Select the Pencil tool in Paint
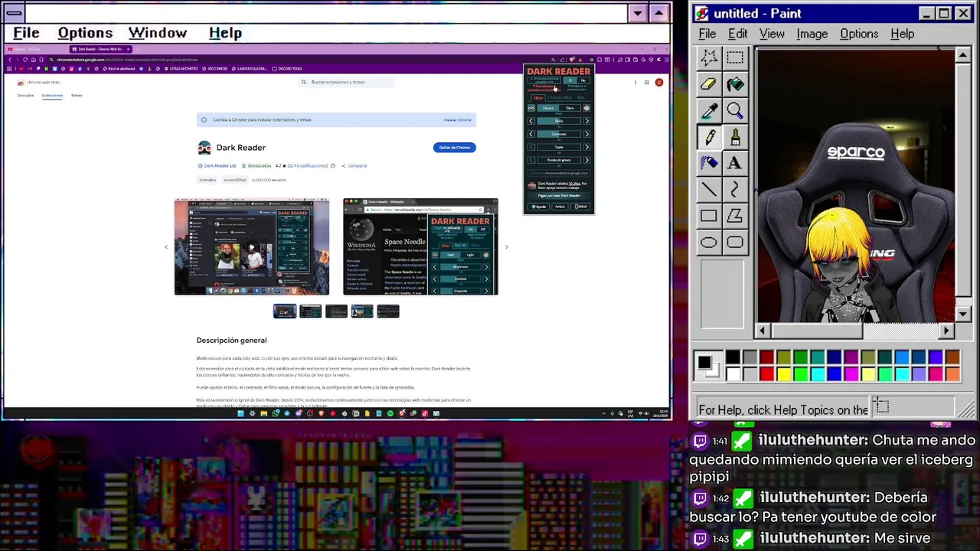Screen dimensions: 980x551 [x=709, y=137]
